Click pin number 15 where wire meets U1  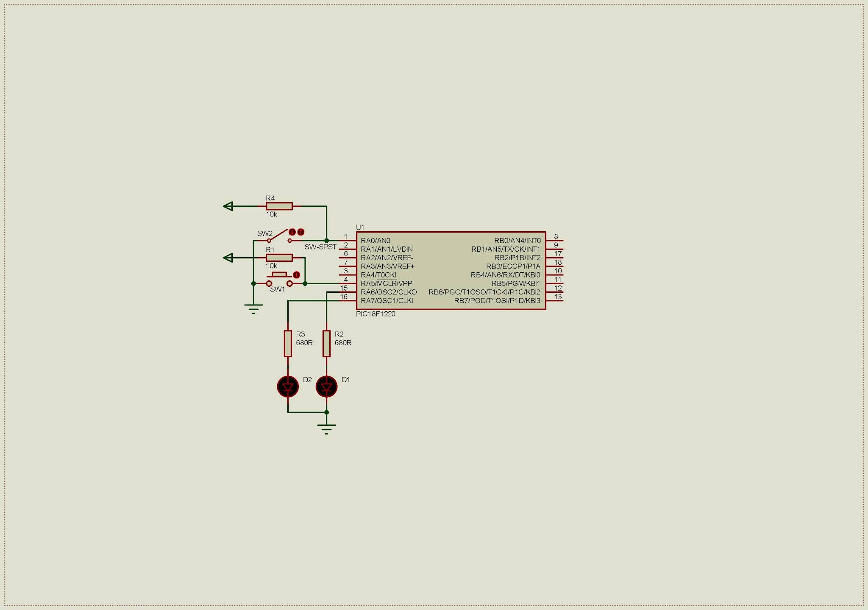point(348,292)
